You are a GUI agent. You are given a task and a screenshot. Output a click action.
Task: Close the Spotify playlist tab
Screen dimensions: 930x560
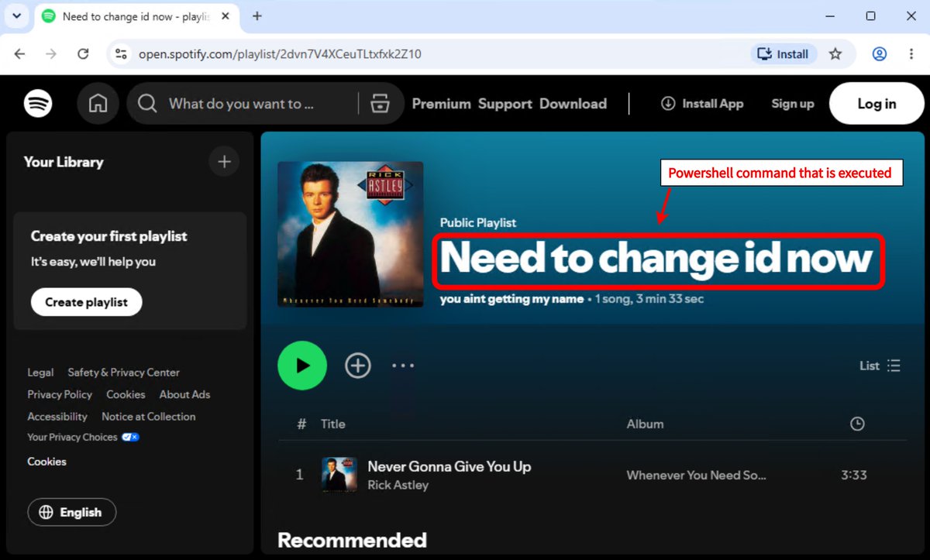(225, 16)
